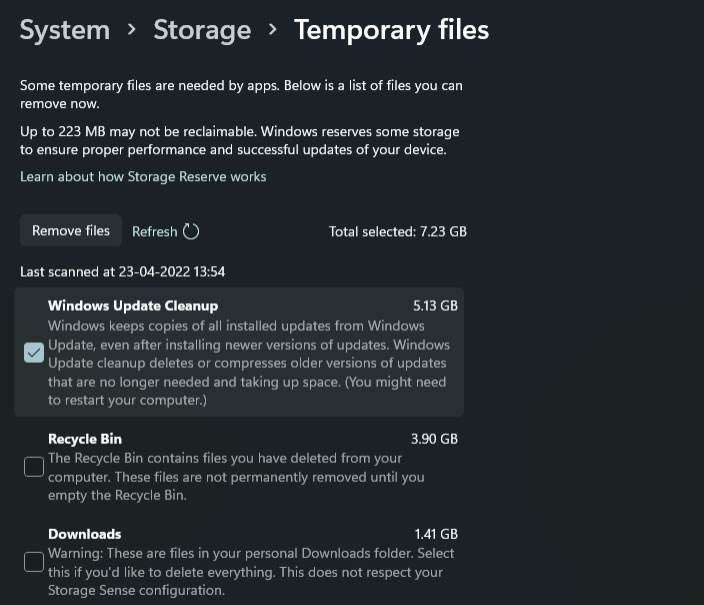Navigate to Storage breadcrumb item
The image size is (704, 605).
(x=202, y=30)
